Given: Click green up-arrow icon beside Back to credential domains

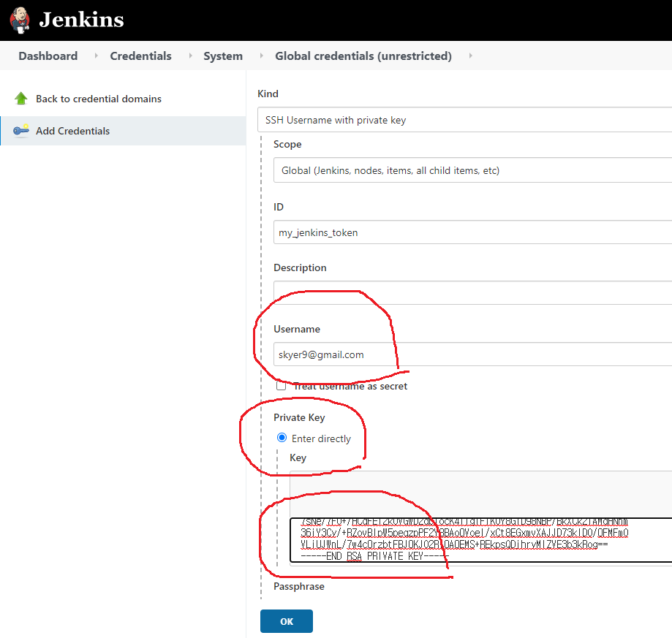Looking at the screenshot, I should click(x=20, y=99).
